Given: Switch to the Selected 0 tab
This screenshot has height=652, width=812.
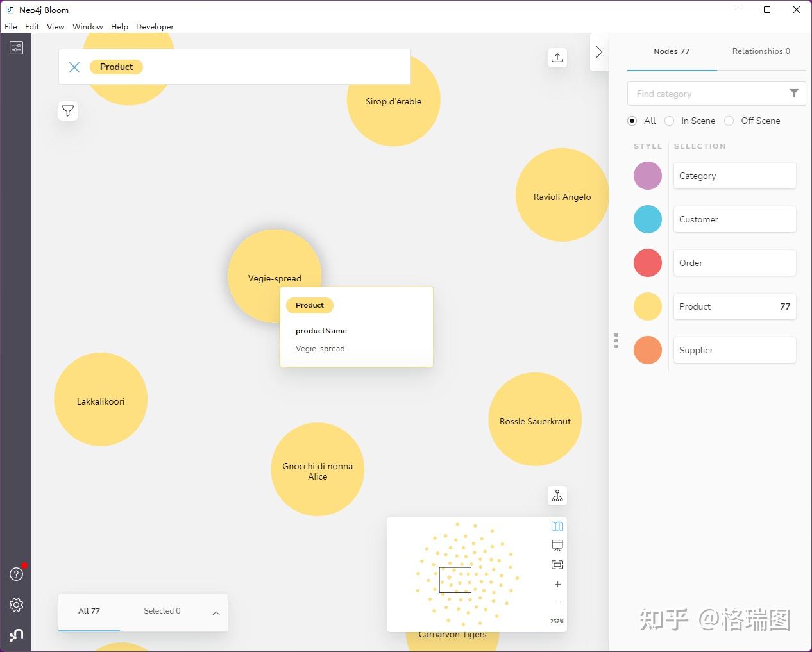Looking at the screenshot, I should (x=162, y=611).
